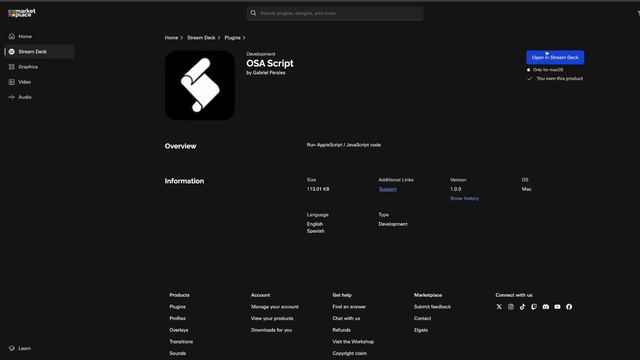The width and height of the screenshot is (640, 360).
Task: Click Home breadcrumb link
Action: coord(171,38)
